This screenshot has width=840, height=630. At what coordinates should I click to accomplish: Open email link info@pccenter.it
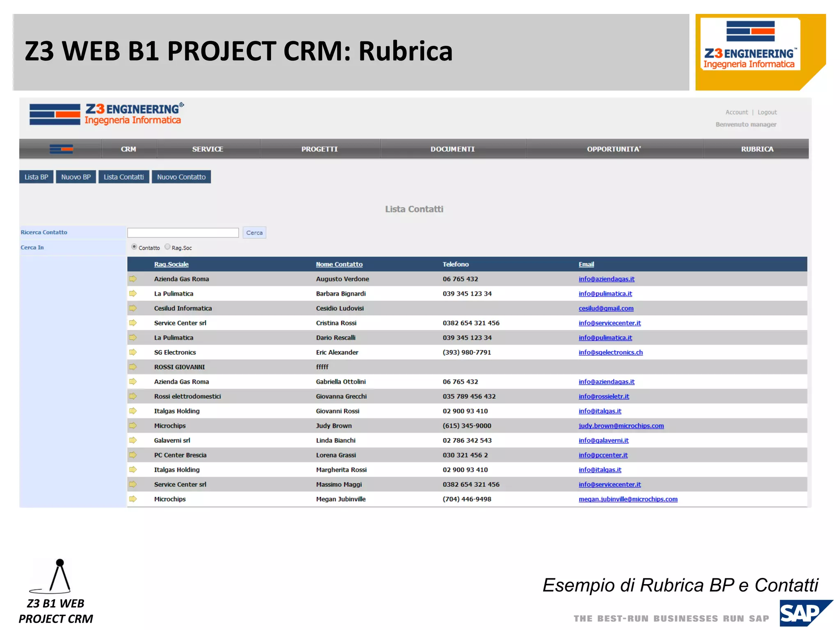603,455
